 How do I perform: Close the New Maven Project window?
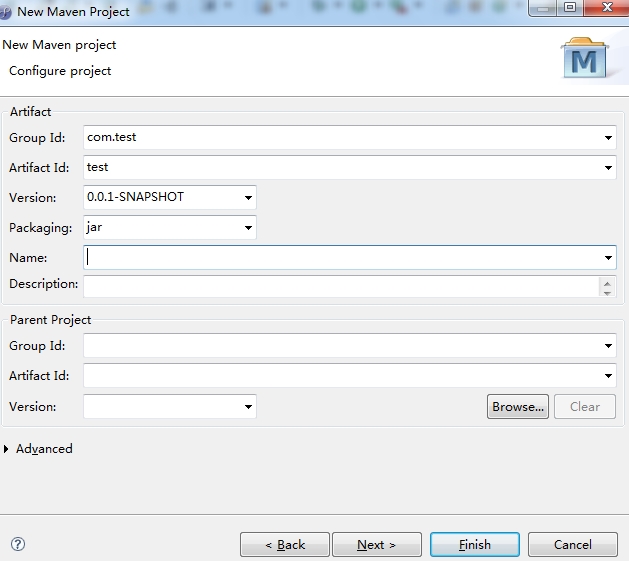607,7
